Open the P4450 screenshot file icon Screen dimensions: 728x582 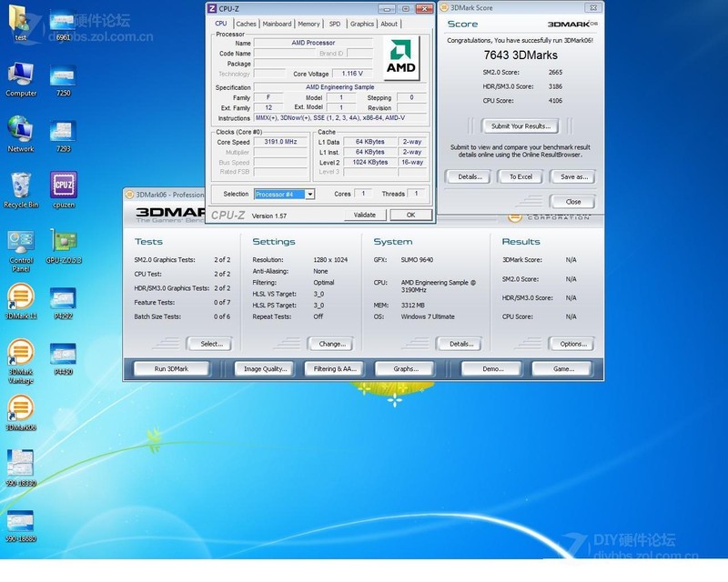(63, 360)
